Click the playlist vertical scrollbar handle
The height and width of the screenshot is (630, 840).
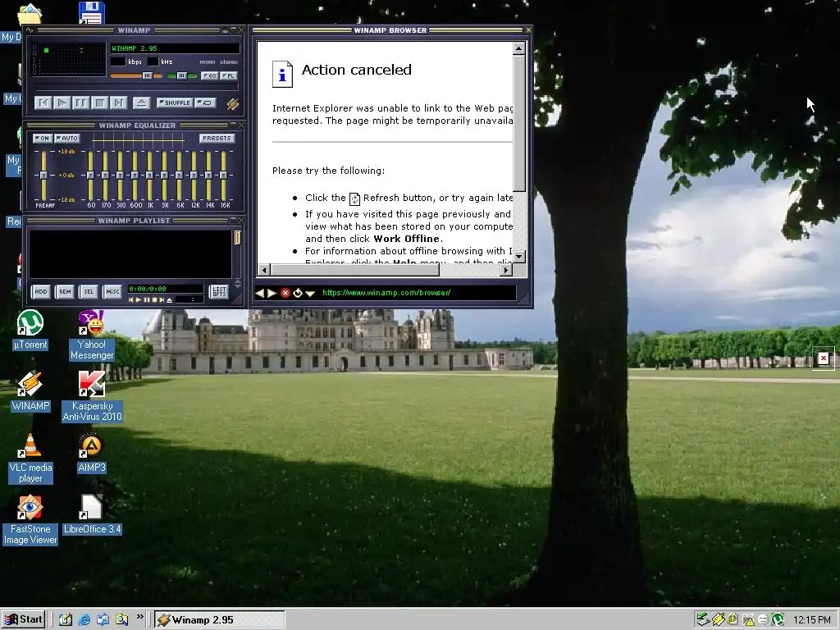point(237,237)
